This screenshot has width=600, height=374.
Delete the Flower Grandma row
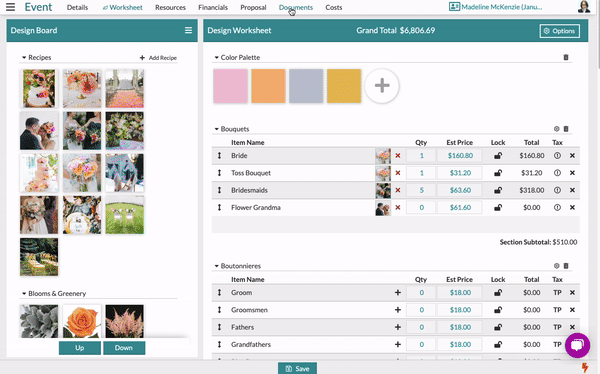coord(572,207)
